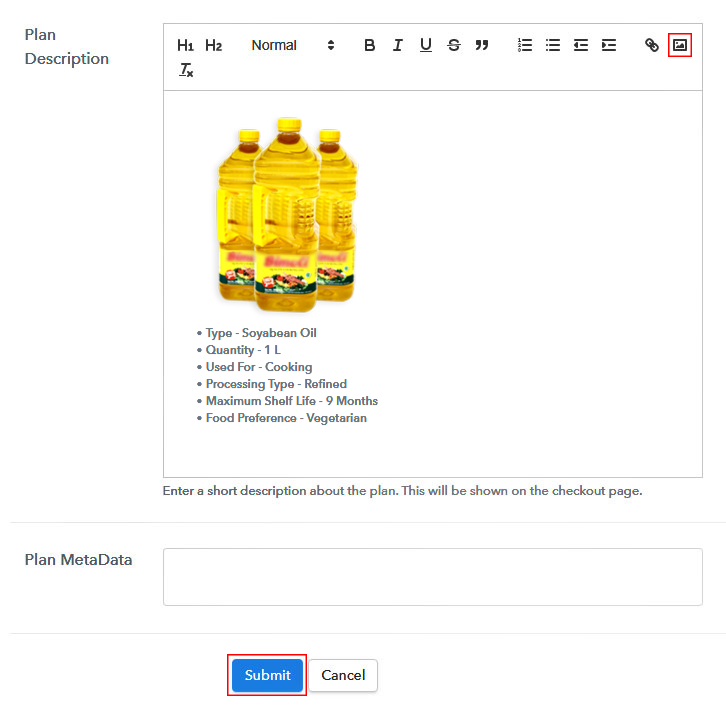Decrease indent of text
Viewport: 726px width, 716px height.
point(581,45)
